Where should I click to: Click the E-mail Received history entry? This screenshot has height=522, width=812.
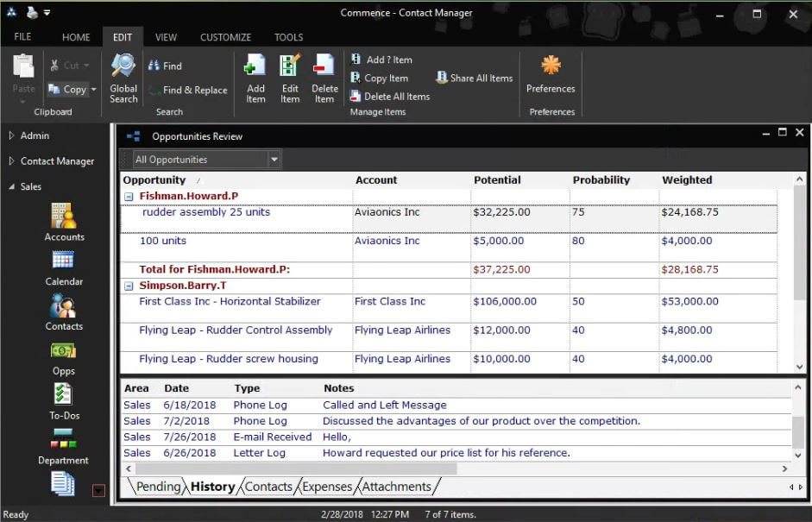(456, 437)
